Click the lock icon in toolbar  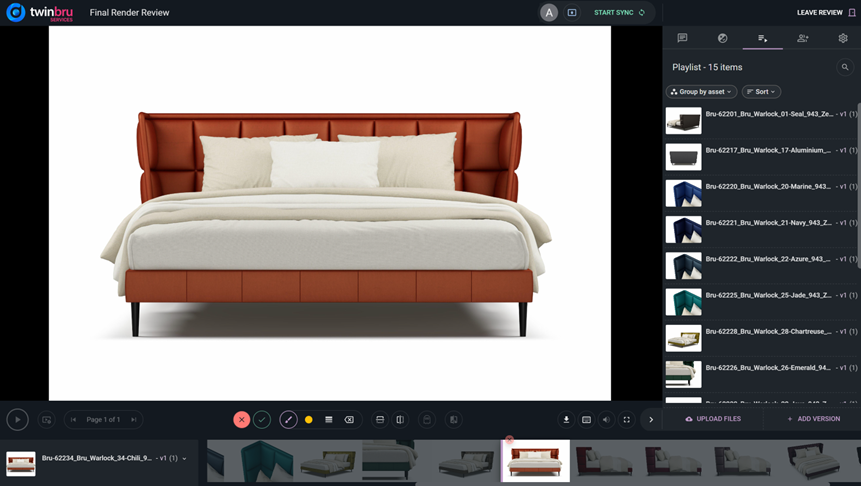[x=427, y=420]
